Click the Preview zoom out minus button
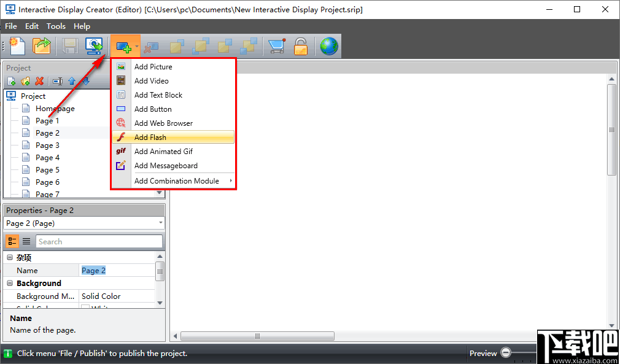The height and width of the screenshot is (364, 620). (x=506, y=353)
